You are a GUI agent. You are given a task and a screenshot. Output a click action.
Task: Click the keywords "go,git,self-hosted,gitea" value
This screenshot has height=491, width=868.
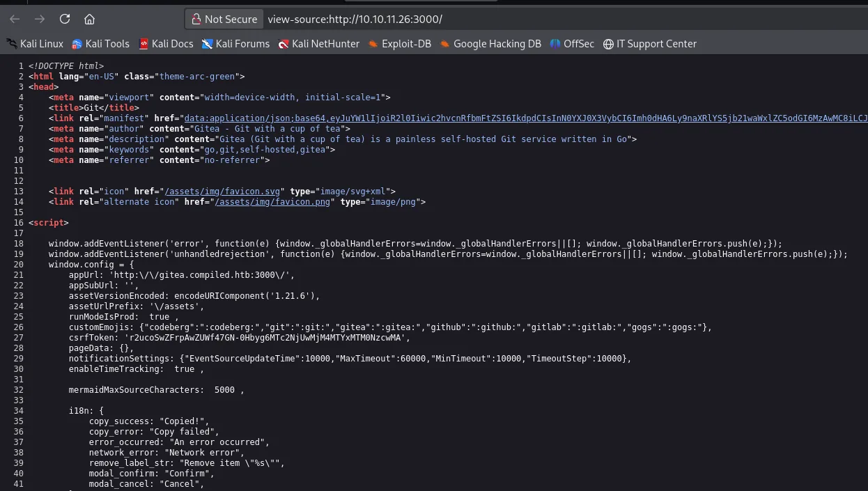[x=269, y=150]
